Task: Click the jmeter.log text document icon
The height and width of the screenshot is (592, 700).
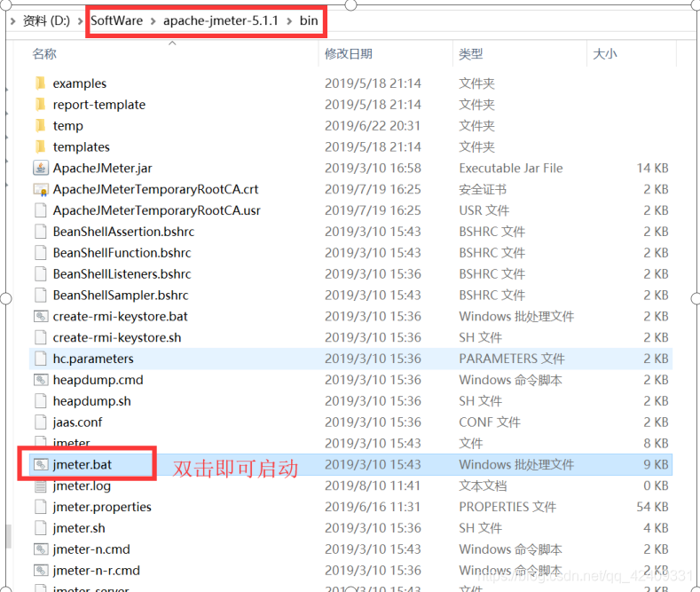Action: point(41,485)
